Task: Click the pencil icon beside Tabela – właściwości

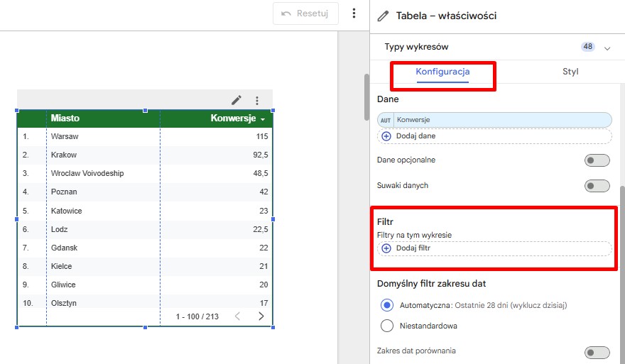Action: [383, 16]
